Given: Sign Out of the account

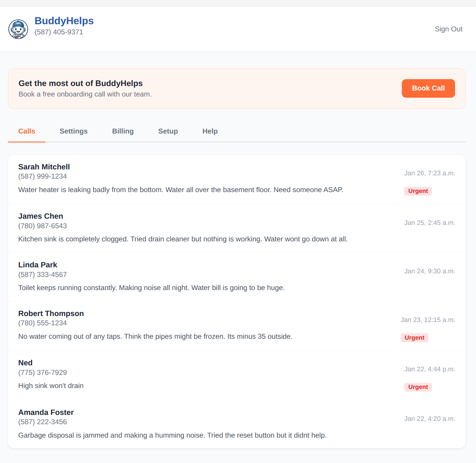Looking at the screenshot, I should (448, 29).
